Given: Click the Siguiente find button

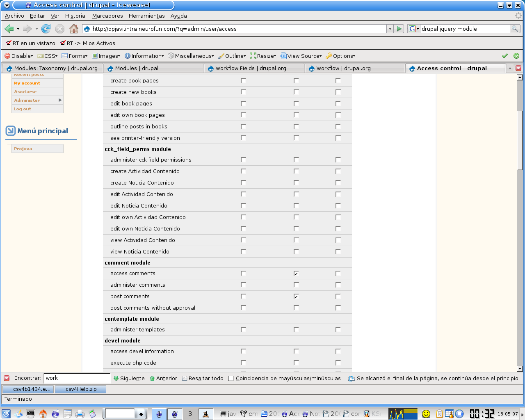Looking at the screenshot, I should (129, 378).
